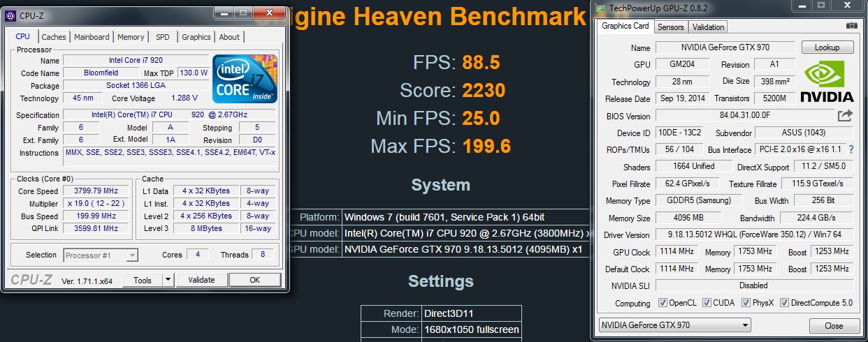Click the Bus Interface field PCI-E 2.0 x16
This screenshot has width=868, height=342.
click(x=800, y=150)
